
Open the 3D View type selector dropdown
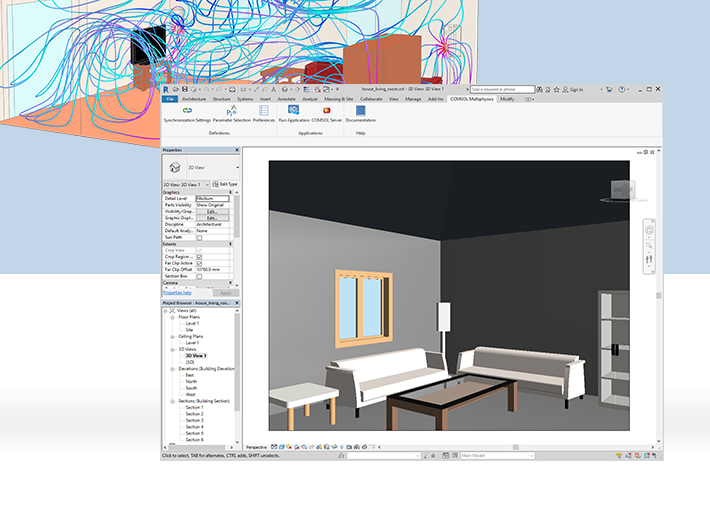coord(237,168)
